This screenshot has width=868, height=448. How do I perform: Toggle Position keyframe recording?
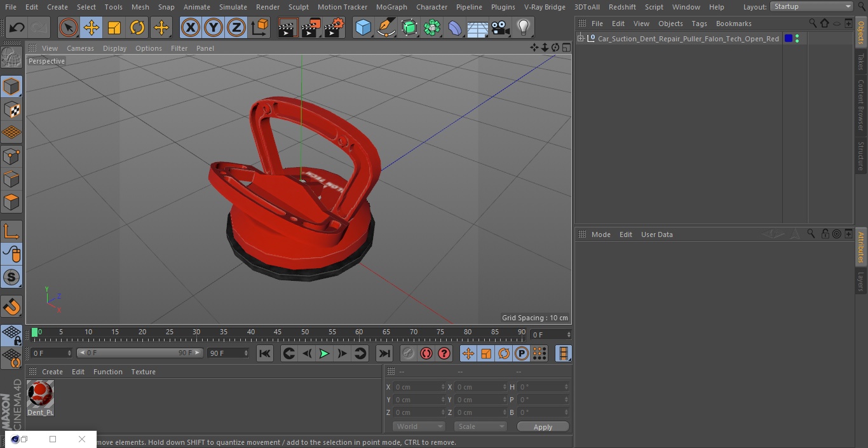[468, 353]
